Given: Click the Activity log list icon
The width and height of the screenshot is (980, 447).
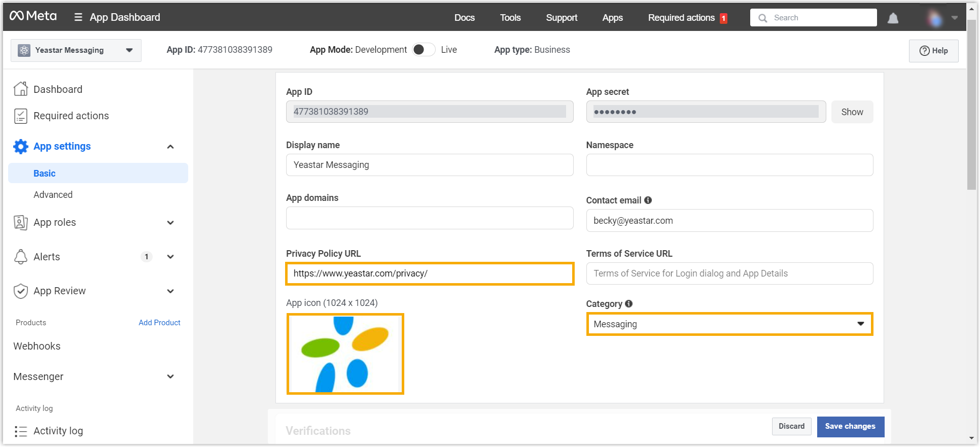Looking at the screenshot, I should 21,431.
